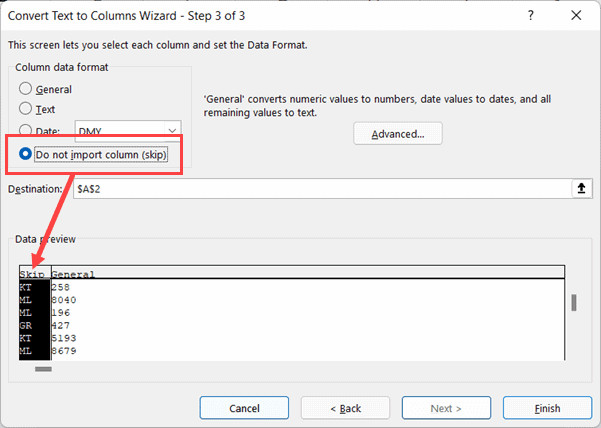Click the Advanced... button
The height and width of the screenshot is (428, 601).
tap(397, 134)
